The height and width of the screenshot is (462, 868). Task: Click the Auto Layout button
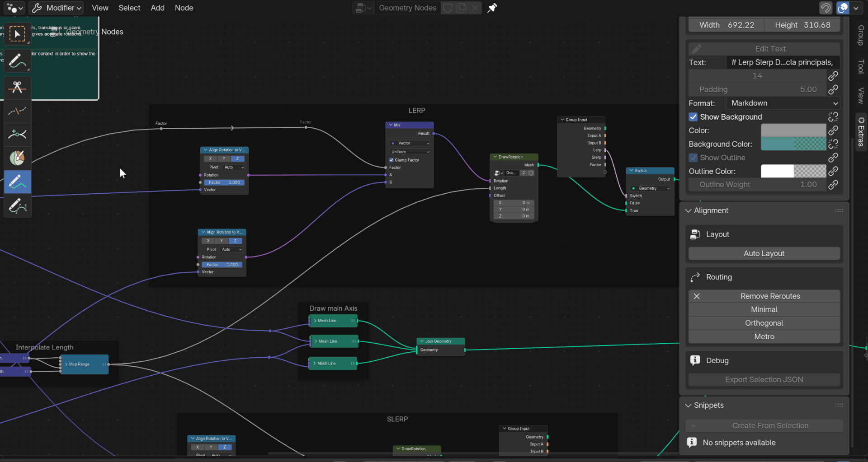(x=764, y=253)
